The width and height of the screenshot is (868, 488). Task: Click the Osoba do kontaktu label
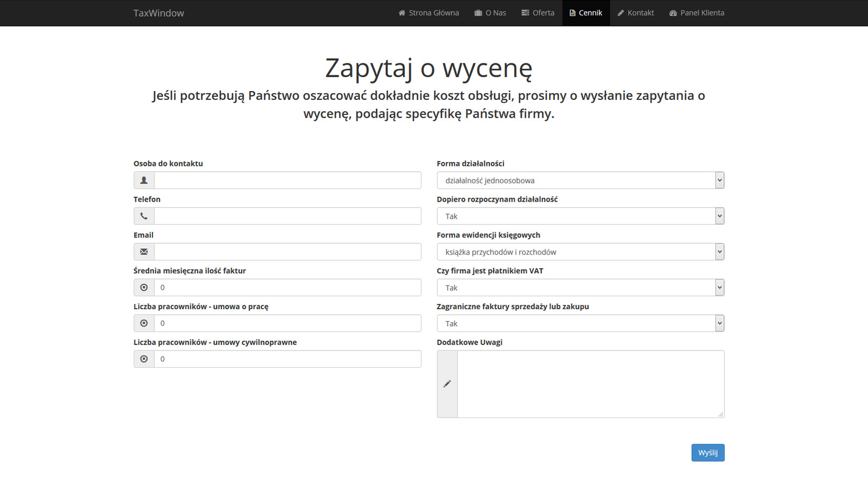tap(168, 163)
